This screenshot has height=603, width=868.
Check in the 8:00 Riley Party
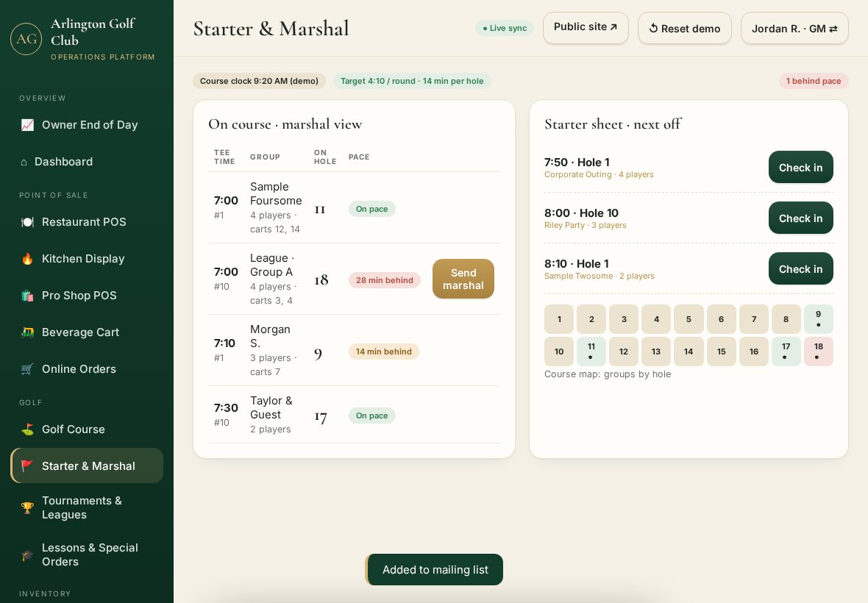[x=800, y=218]
